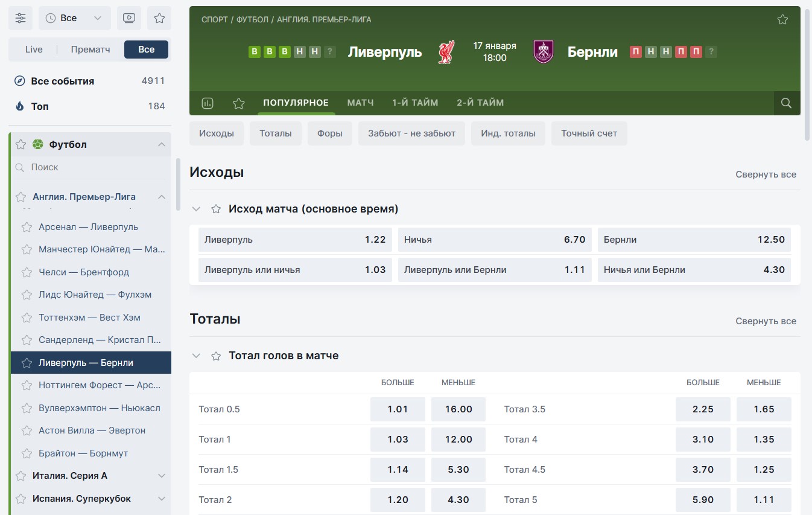812x515 pixels.
Task: Click the Liverpool club crest logo
Action: pyautogui.click(x=446, y=52)
